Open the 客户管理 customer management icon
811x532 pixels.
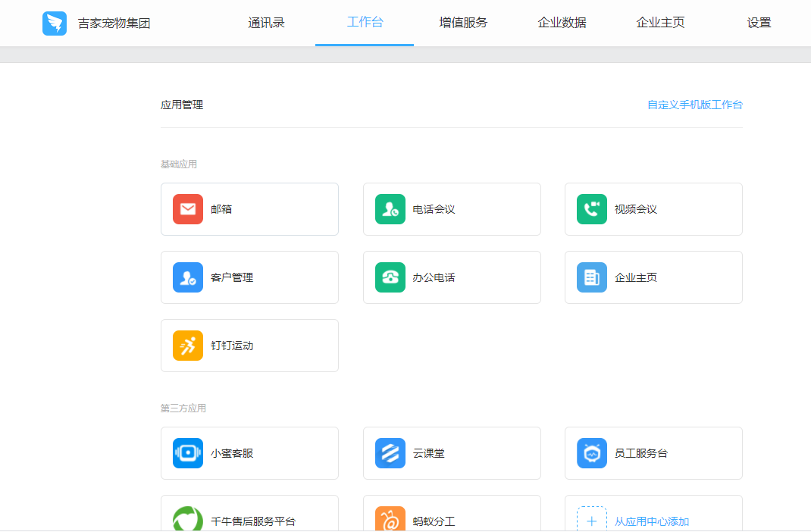(188, 277)
